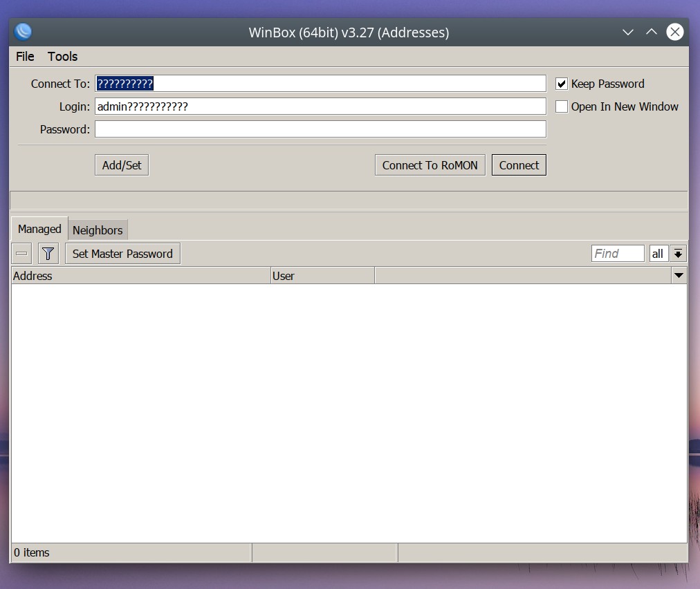Focus the Password input field
Image resolution: width=700 pixels, height=589 pixels.
[320, 129]
